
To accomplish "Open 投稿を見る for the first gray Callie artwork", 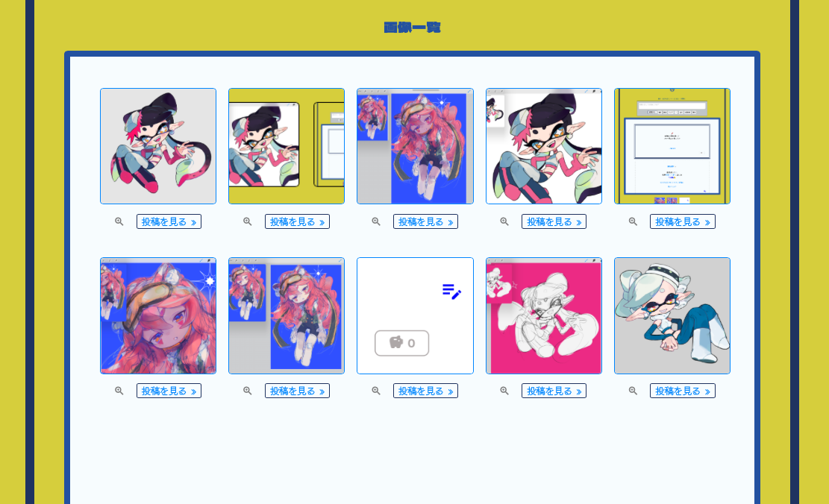I will click(x=169, y=222).
